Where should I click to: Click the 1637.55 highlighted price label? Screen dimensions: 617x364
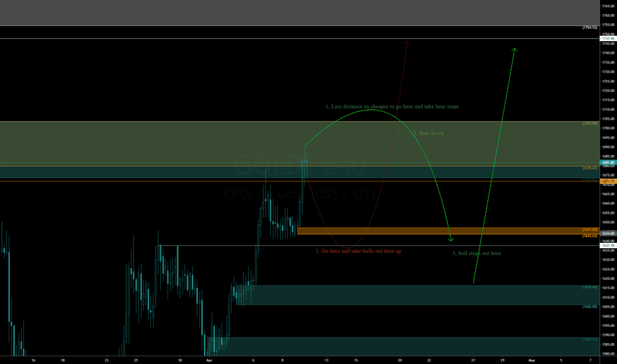[x=608, y=246]
